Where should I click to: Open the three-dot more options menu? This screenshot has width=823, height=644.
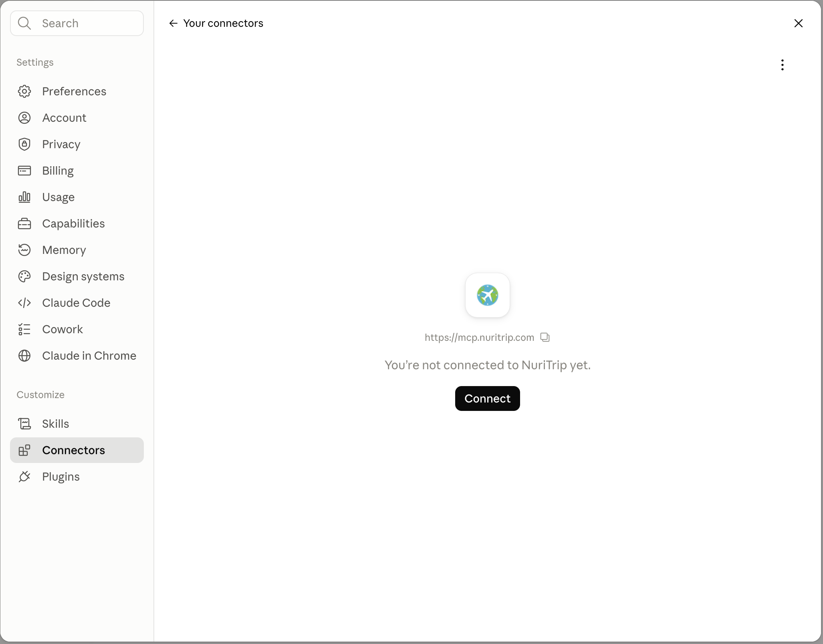point(783,65)
